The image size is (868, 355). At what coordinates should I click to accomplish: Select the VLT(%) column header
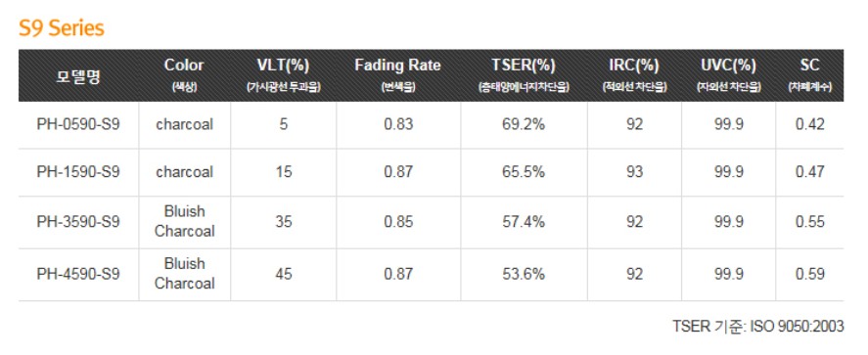click(284, 74)
